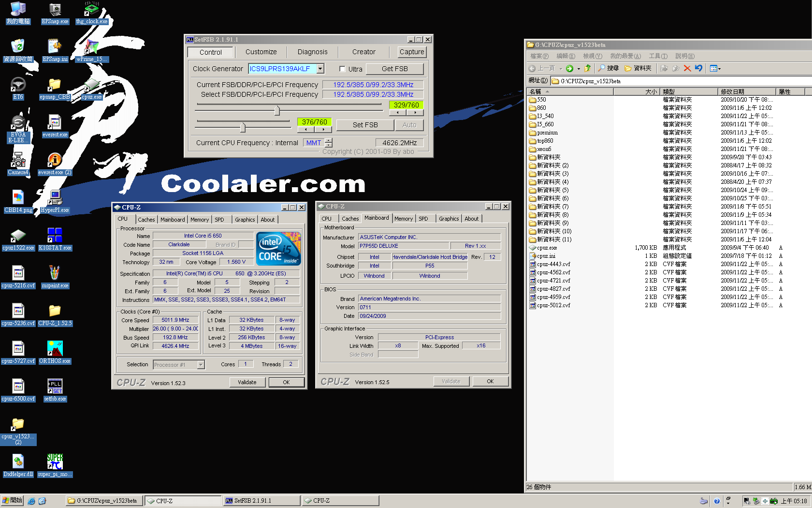
Task: Select the xeon6 folder in Explorer
Action: point(544,149)
